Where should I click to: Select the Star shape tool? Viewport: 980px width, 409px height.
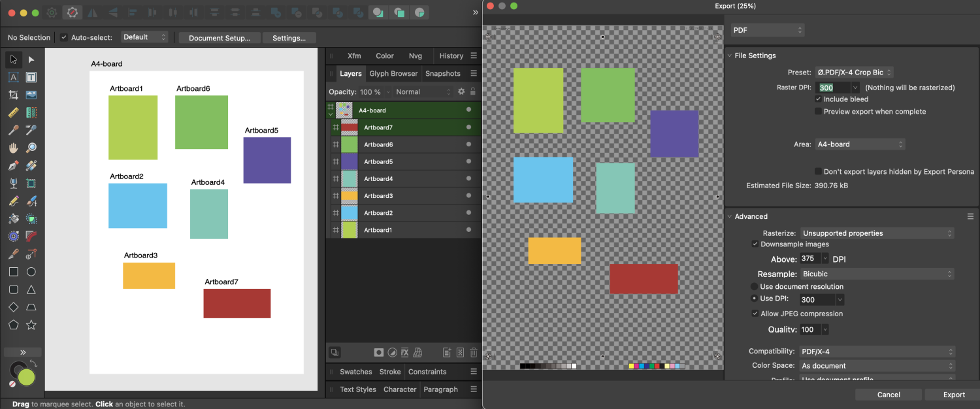click(31, 325)
